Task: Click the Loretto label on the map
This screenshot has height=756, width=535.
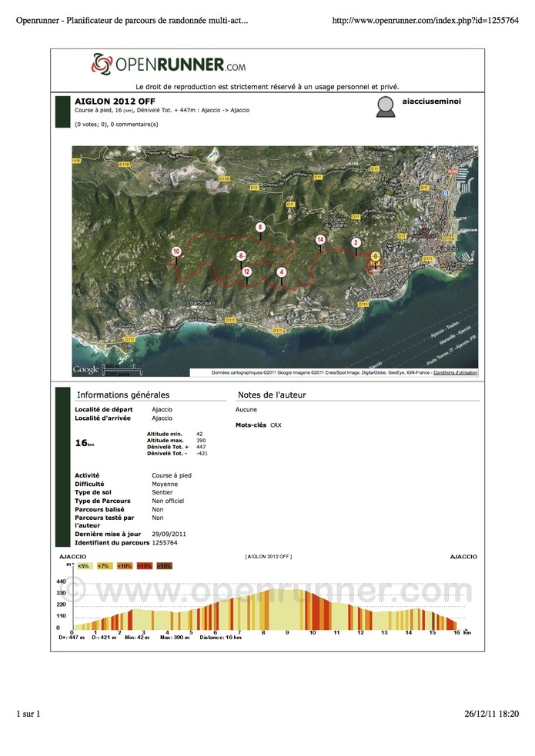Action: 383,153
